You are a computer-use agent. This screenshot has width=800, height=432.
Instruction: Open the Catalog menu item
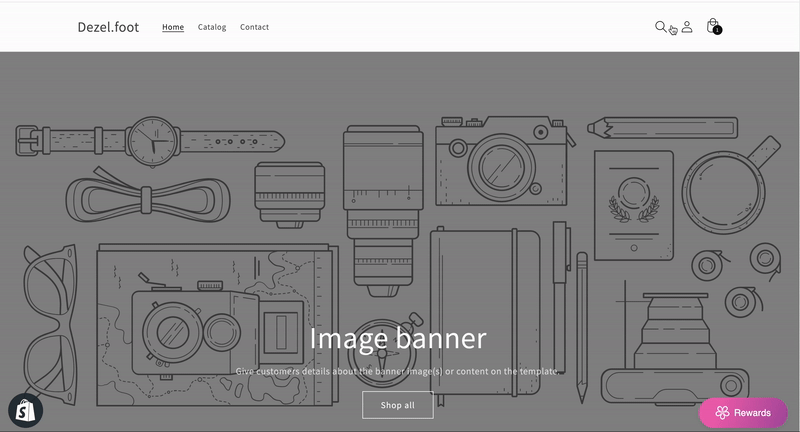(x=212, y=27)
